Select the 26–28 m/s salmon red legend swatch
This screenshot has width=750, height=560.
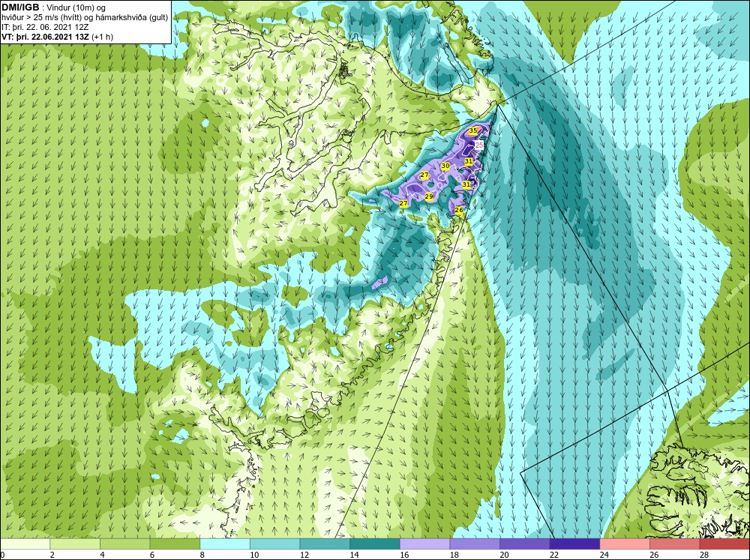[x=674, y=544]
